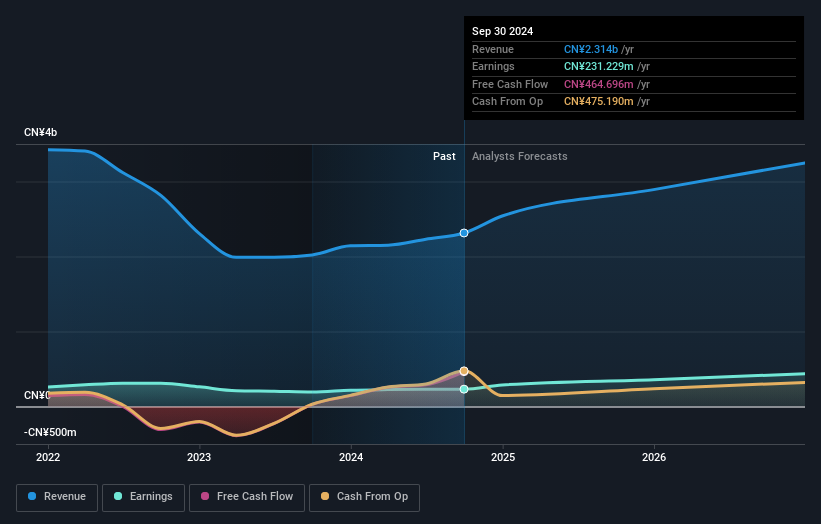821x524 pixels.
Task: Toggle the Free Cash Flow legend button
Action: [x=247, y=497]
